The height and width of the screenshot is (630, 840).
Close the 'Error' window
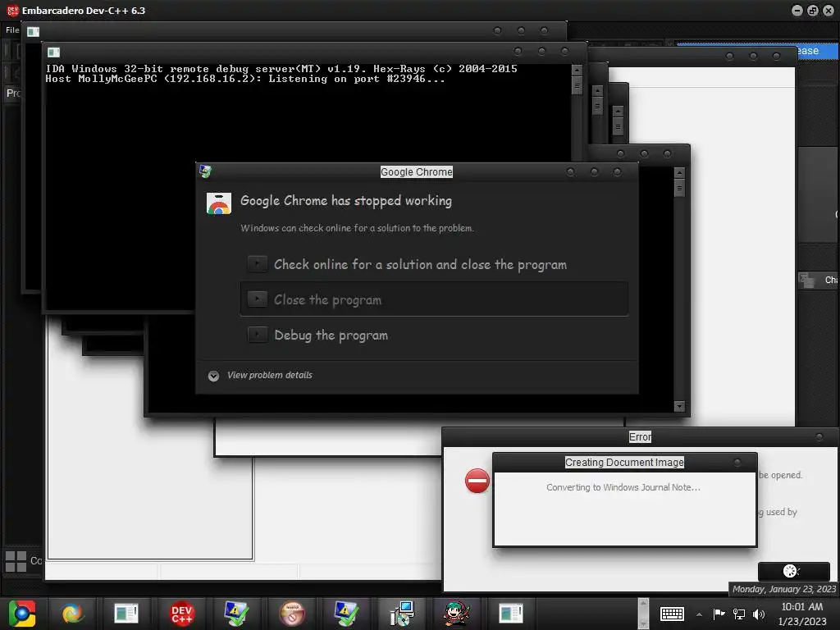pos(819,437)
